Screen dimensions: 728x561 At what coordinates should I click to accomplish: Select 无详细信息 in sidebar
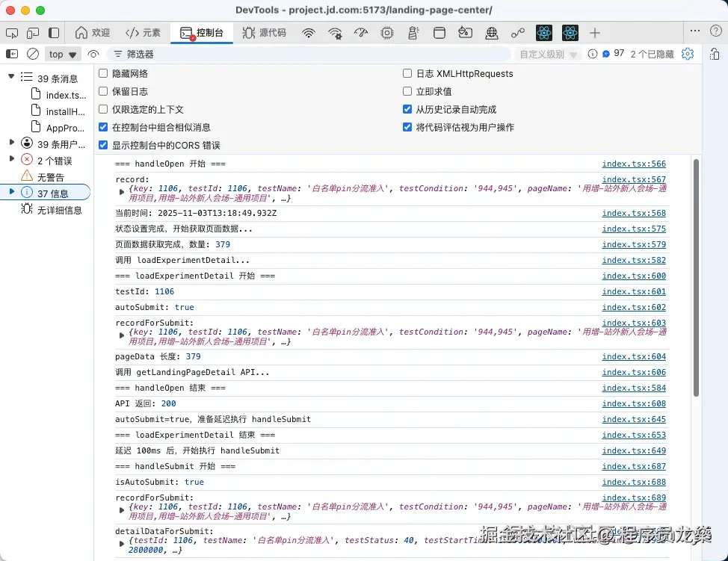click(52, 210)
